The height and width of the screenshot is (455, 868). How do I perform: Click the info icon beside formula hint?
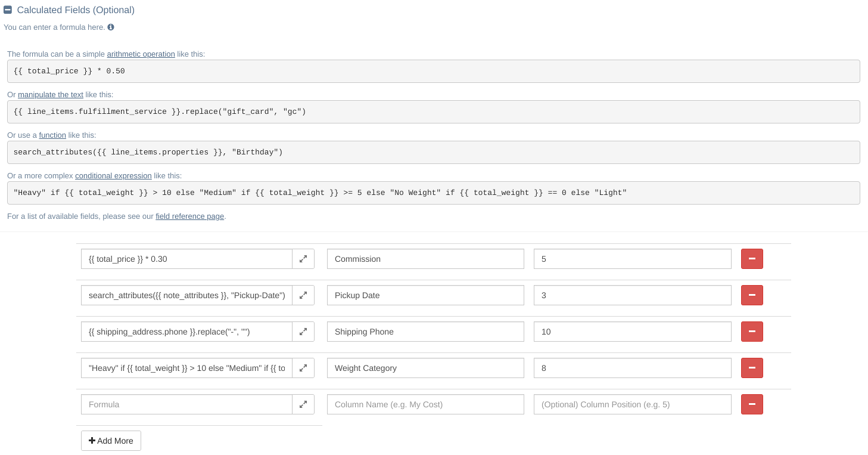point(111,27)
